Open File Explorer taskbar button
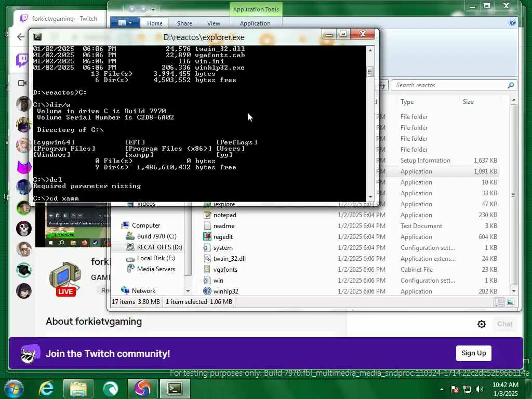Screen dimensions: 532x399 [78, 389]
